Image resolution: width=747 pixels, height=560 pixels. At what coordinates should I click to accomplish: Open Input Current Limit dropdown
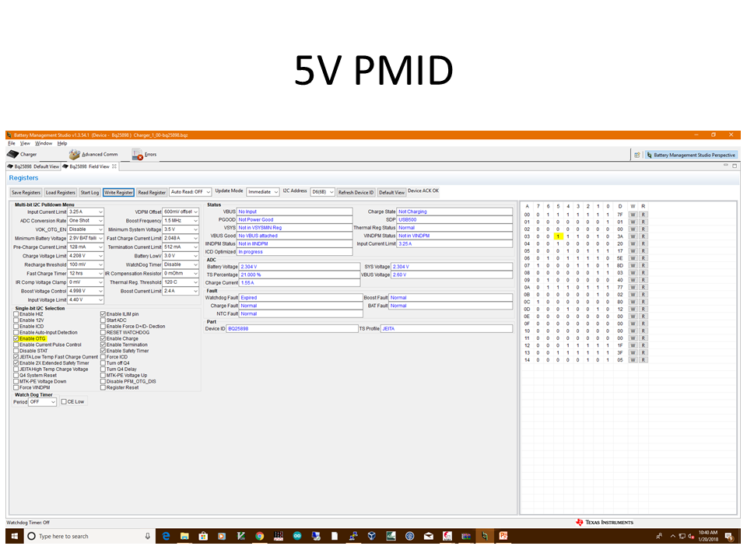point(100,212)
